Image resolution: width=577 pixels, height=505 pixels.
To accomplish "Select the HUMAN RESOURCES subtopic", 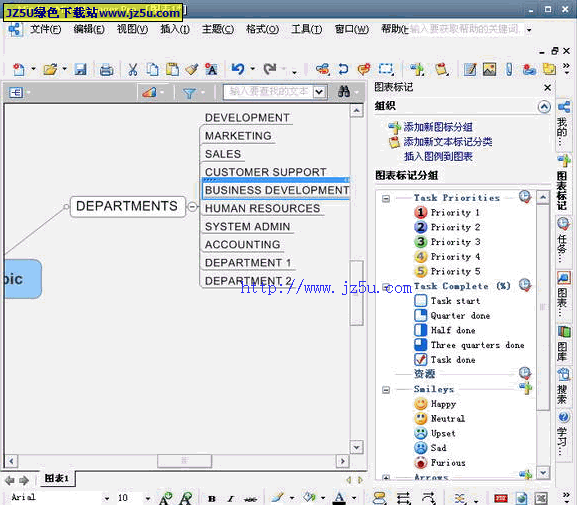I will point(262,208).
